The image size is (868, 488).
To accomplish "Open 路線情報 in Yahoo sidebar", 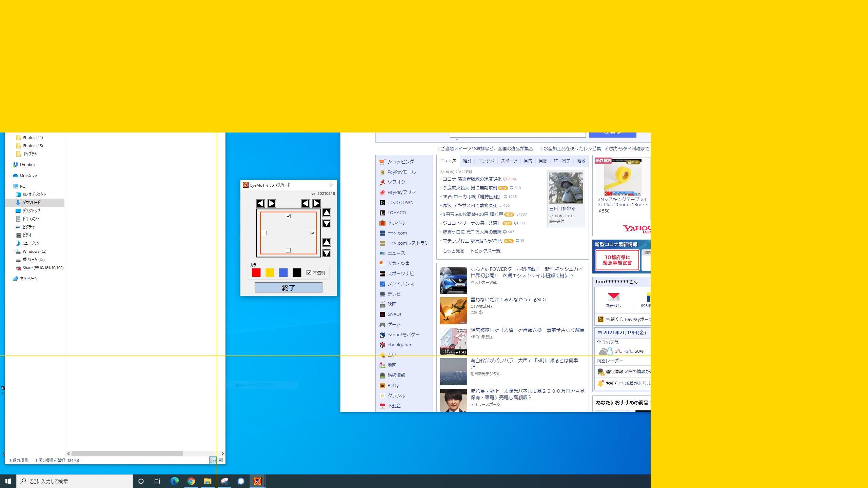I will click(x=396, y=375).
